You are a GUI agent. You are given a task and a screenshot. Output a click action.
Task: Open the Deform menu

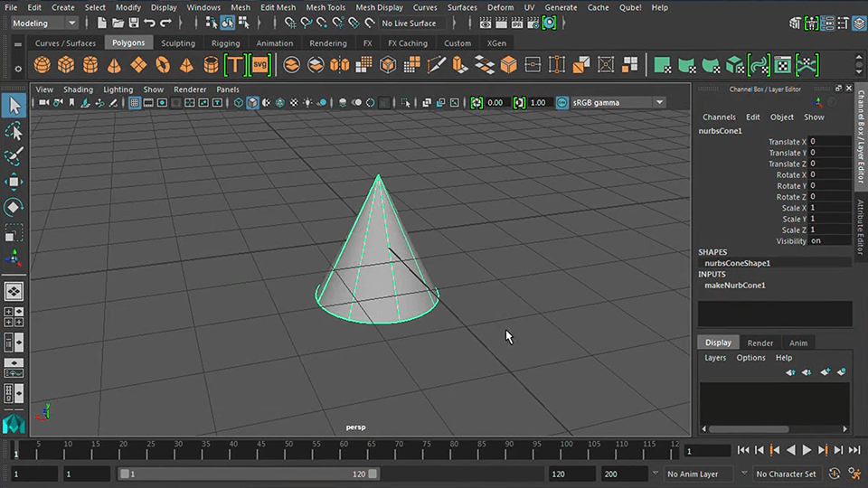coord(500,8)
